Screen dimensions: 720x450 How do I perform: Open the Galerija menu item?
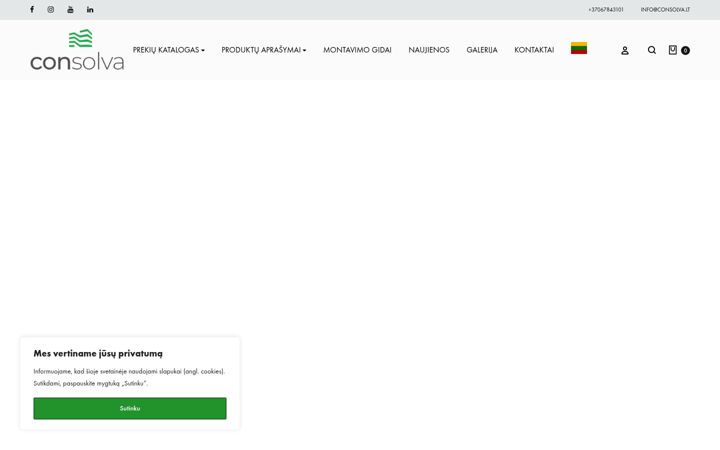tap(482, 50)
